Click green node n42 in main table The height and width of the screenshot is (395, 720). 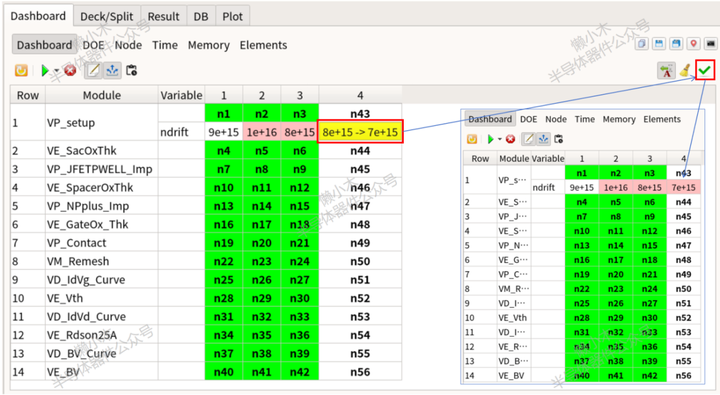299,372
